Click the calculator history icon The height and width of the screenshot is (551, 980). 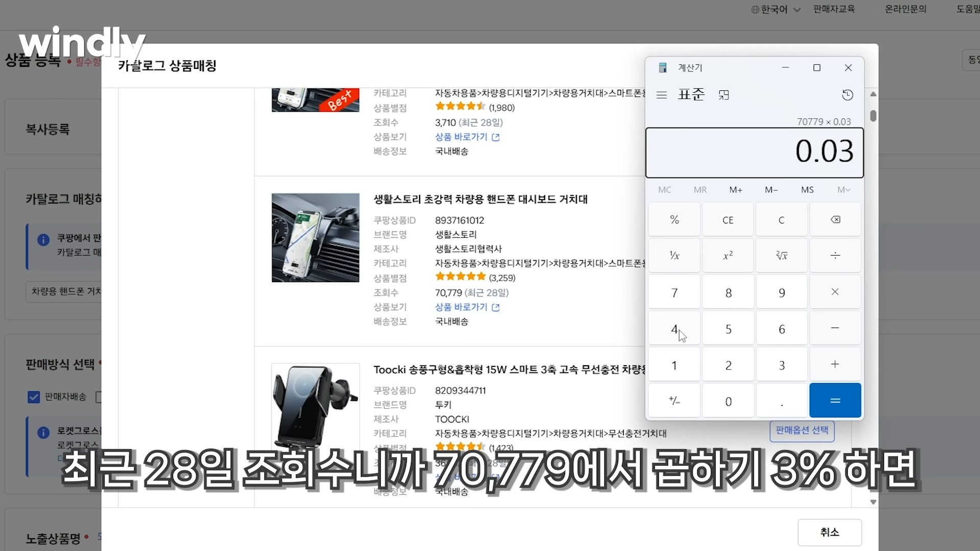847,95
